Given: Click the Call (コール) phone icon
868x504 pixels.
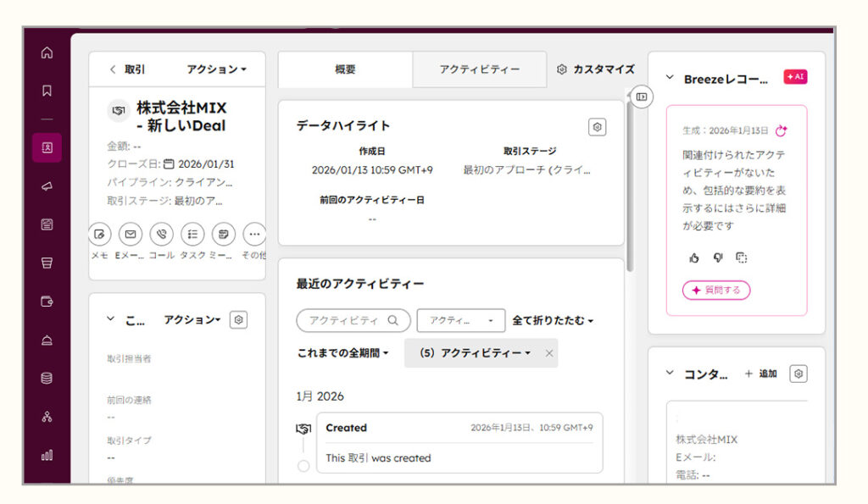Looking at the screenshot, I should click(161, 234).
